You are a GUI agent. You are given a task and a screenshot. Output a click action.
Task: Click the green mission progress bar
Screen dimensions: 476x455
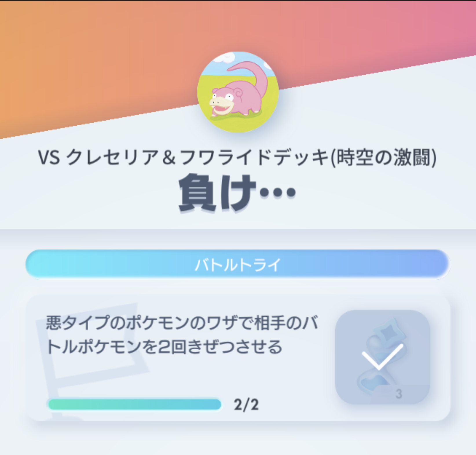(x=135, y=404)
